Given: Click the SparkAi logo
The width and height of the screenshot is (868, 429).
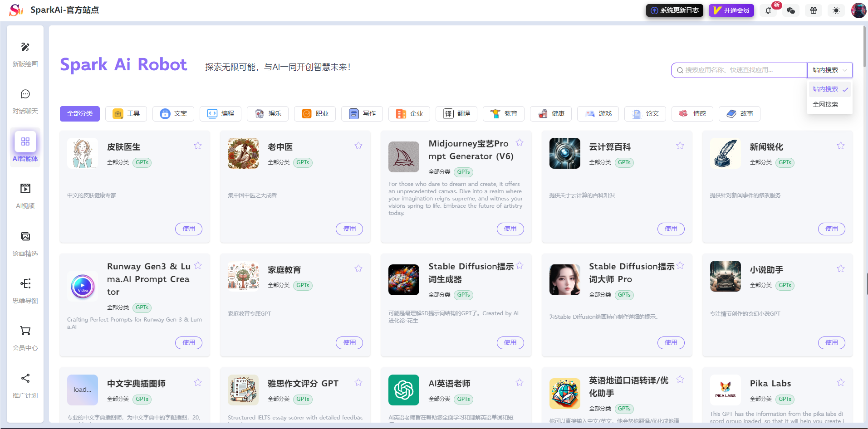Looking at the screenshot, I should pyautogui.click(x=16, y=10).
